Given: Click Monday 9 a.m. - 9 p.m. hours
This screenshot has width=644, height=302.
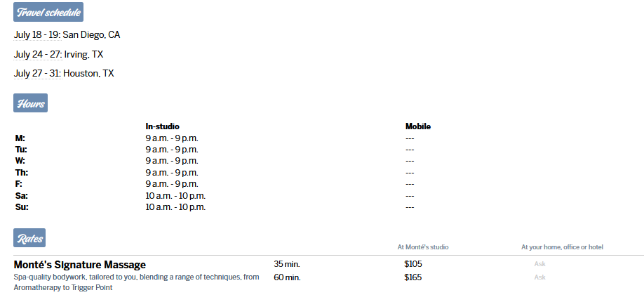Looking at the screenshot, I should click(172, 138).
